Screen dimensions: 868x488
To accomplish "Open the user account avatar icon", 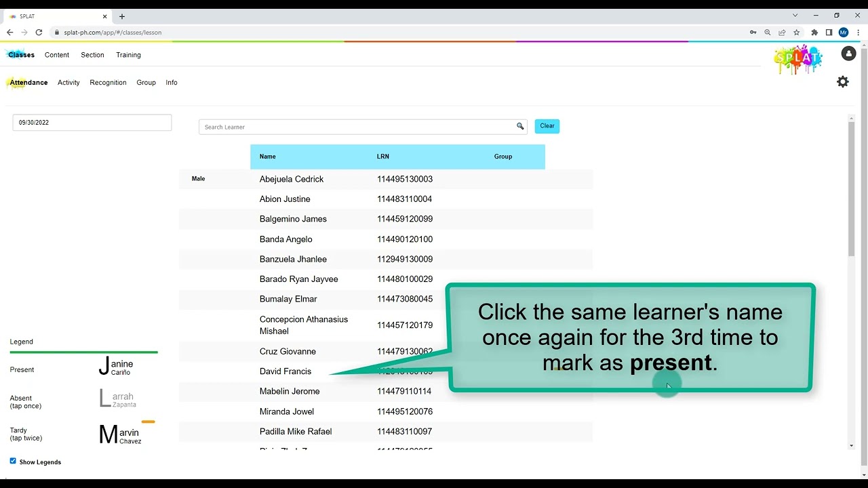I will click(848, 54).
